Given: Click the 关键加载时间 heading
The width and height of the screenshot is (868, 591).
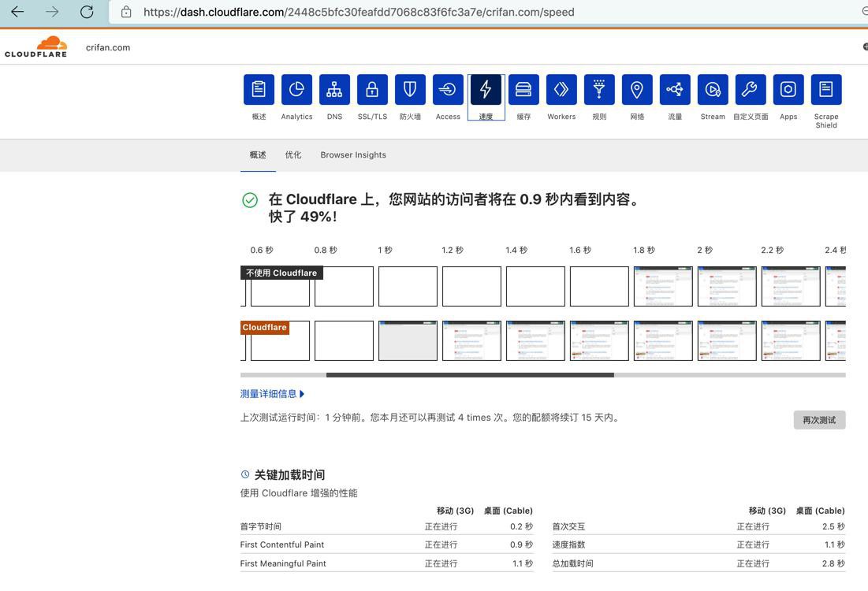Looking at the screenshot, I should point(289,475).
